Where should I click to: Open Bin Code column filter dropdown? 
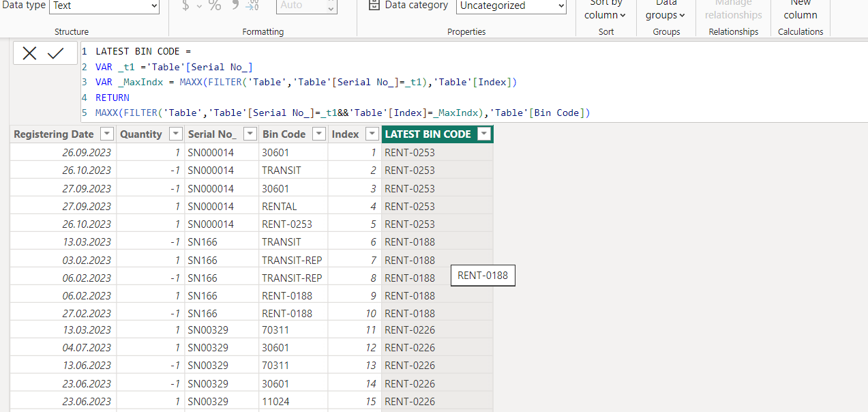click(x=319, y=134)
